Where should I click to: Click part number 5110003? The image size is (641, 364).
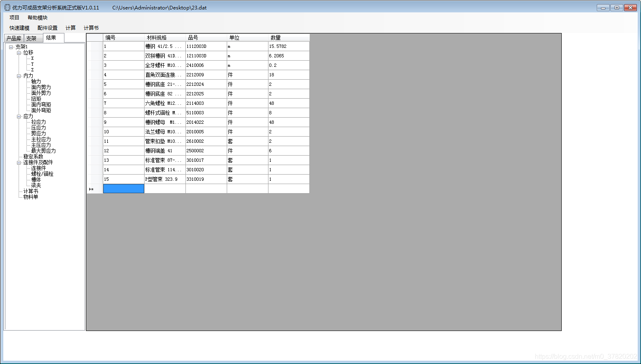click(206, 113)
